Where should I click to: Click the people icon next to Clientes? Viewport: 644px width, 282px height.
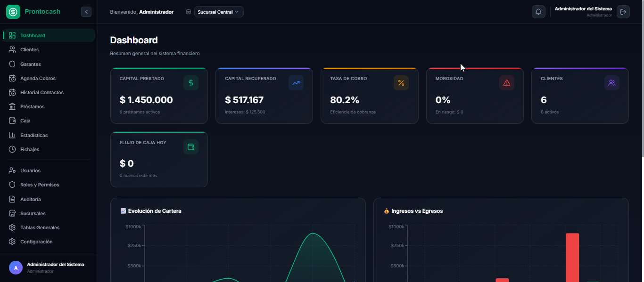point(12,49)
